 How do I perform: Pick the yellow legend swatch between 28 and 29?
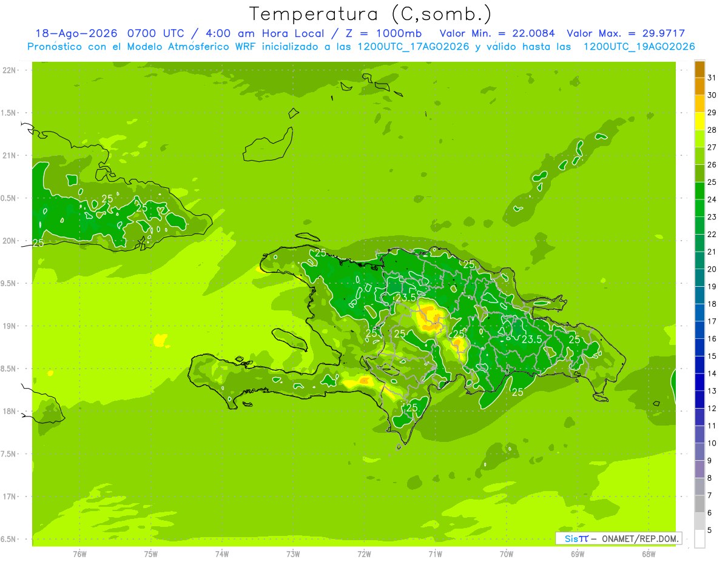699,122
